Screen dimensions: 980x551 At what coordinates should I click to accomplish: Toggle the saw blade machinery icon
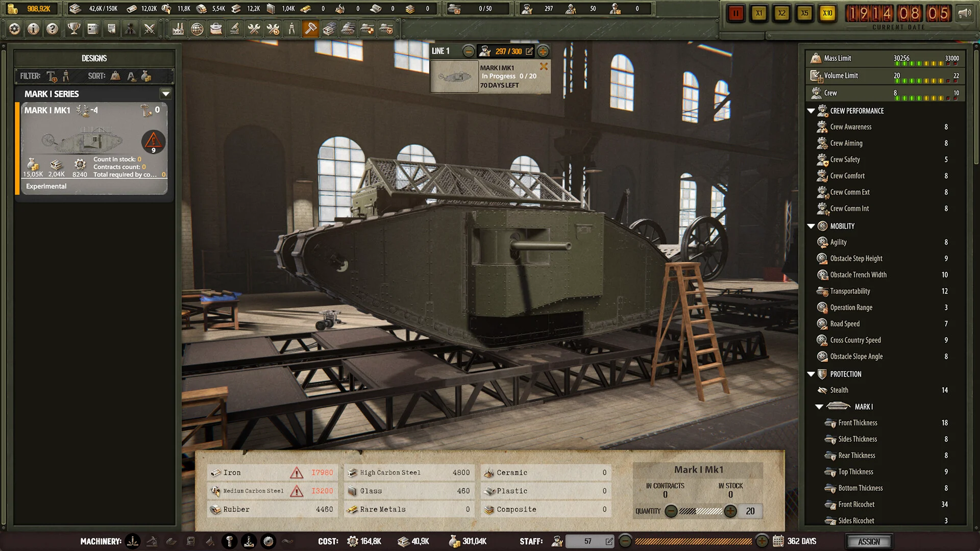tap(268, 541)
